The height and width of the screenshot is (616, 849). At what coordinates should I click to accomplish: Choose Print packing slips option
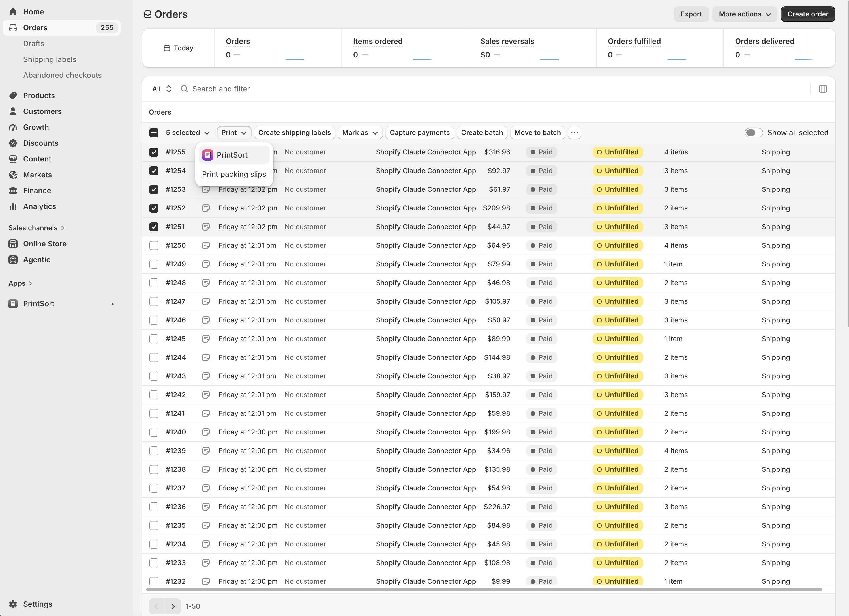(234, 174)
